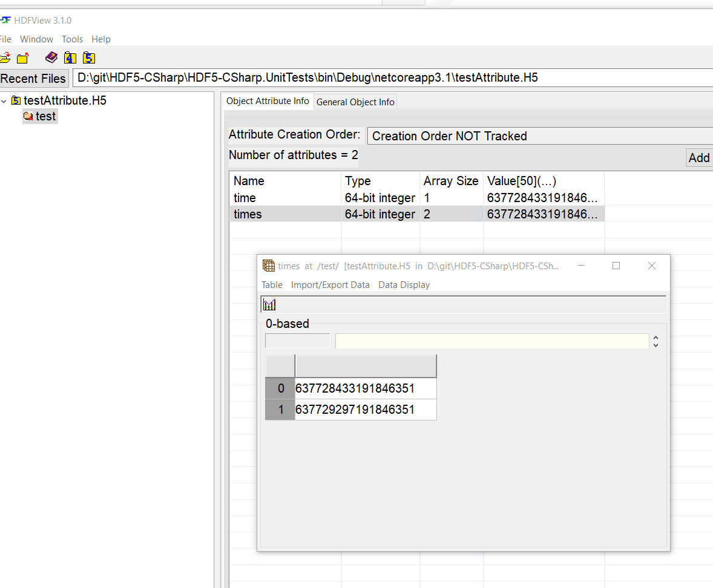Click the Open file toolbar icon
713x588 pixels.
point(5,57)
